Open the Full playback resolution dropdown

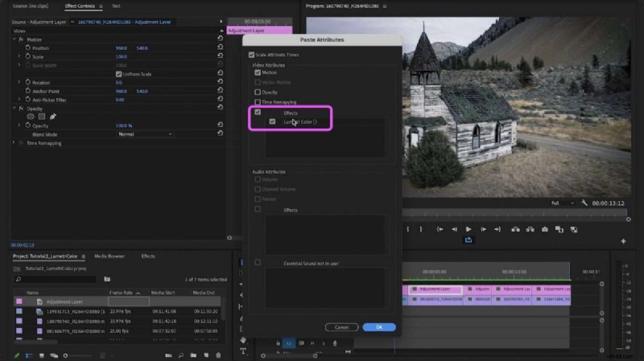562,203
